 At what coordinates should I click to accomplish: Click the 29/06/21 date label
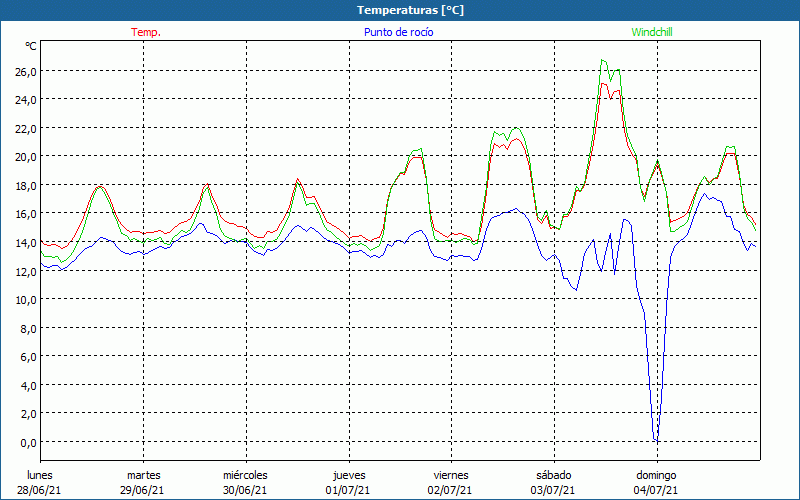(142, 490)
